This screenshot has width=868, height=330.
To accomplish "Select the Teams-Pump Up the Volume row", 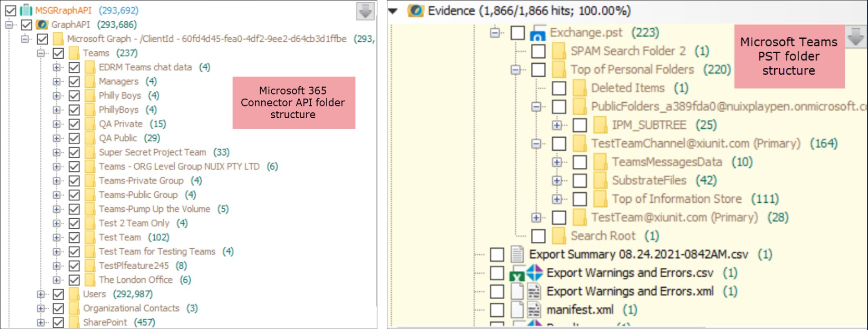I will (x=163, y=209).
